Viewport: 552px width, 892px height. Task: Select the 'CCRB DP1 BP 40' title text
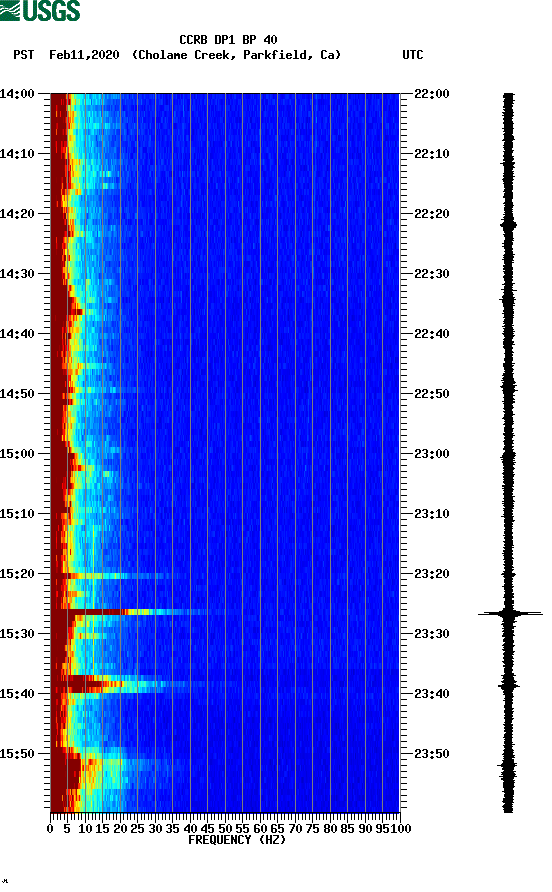point(228,40)
